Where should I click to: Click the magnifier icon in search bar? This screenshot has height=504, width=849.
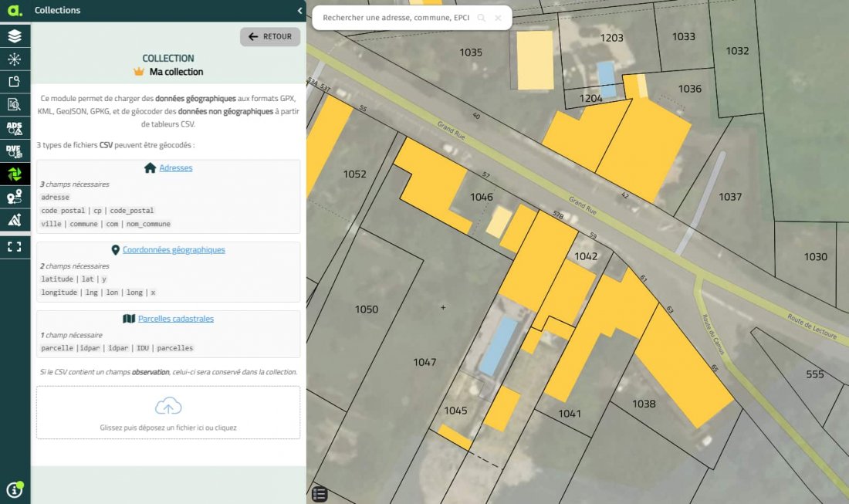tap(482, 18)
